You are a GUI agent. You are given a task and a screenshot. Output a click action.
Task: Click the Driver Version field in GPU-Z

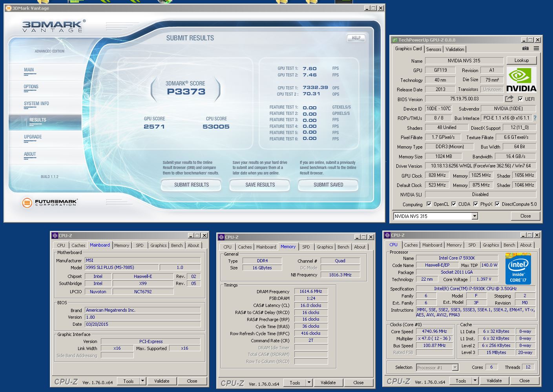point(481,166)
